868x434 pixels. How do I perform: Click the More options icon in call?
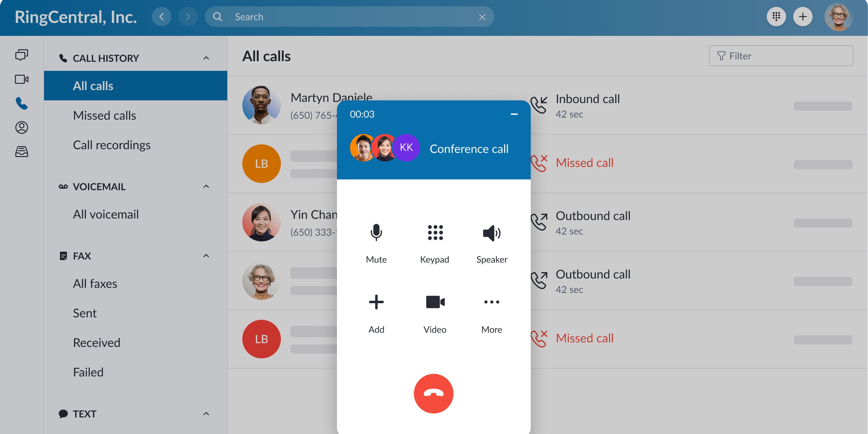tap(491, 302)
